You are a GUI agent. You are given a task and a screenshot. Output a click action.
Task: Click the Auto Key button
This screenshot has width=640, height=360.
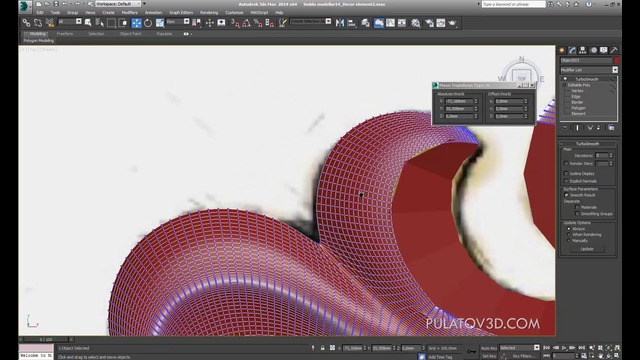point(489,348)
